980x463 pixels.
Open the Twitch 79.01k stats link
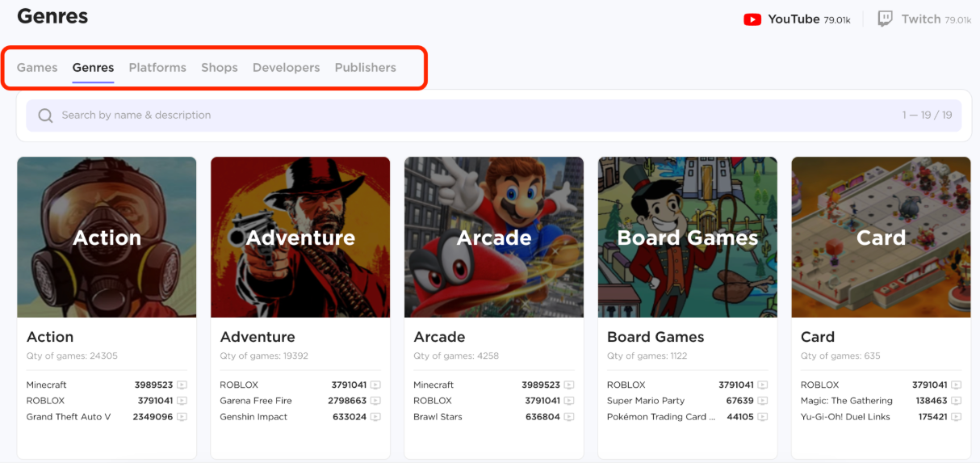(x=924, y=19)
